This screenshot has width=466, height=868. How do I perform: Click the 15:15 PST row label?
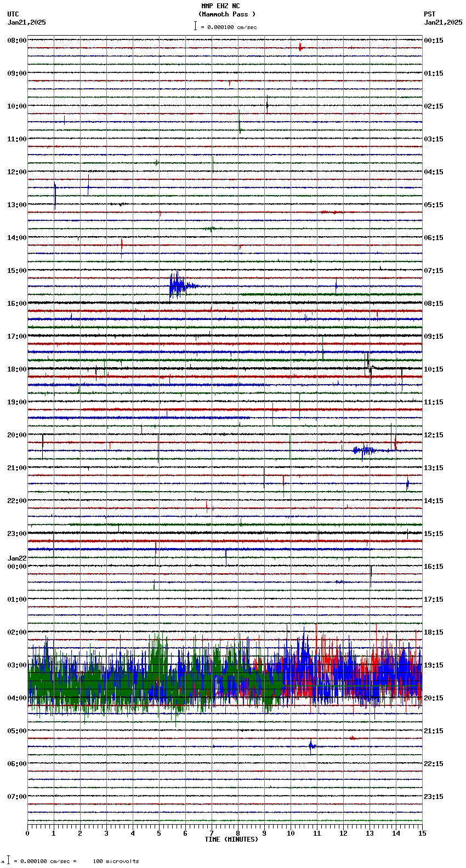(434, 534)
